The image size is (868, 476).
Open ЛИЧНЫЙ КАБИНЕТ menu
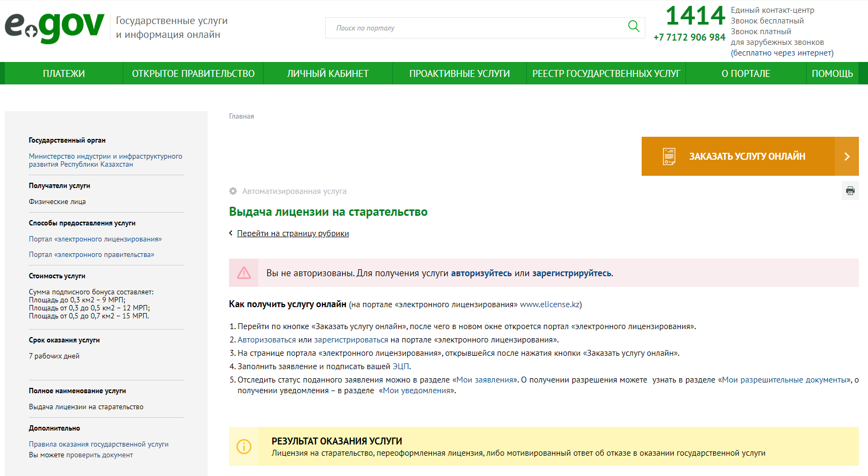point(328,74)
